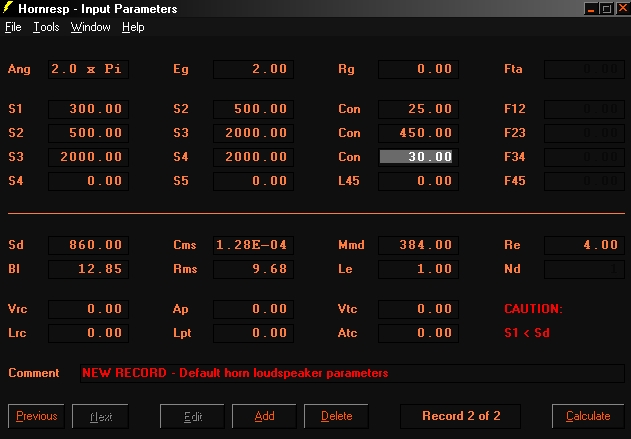The width and height of the screenshot is (631, 439).
Task: Select the Sd field showing 860.00
Action: [x=89, y=245]
